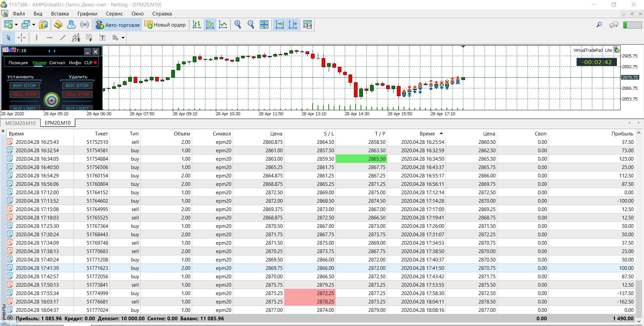Click the Zoom Out magnifier icon
The width and height of the screenshot is (644, 326).
[251, 25]
